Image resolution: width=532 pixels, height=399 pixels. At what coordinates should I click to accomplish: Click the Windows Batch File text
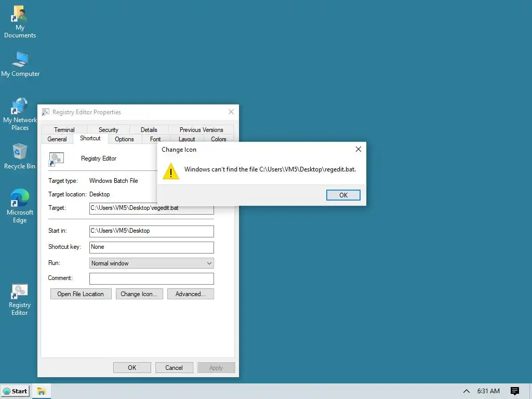click(x=113, y=181)
